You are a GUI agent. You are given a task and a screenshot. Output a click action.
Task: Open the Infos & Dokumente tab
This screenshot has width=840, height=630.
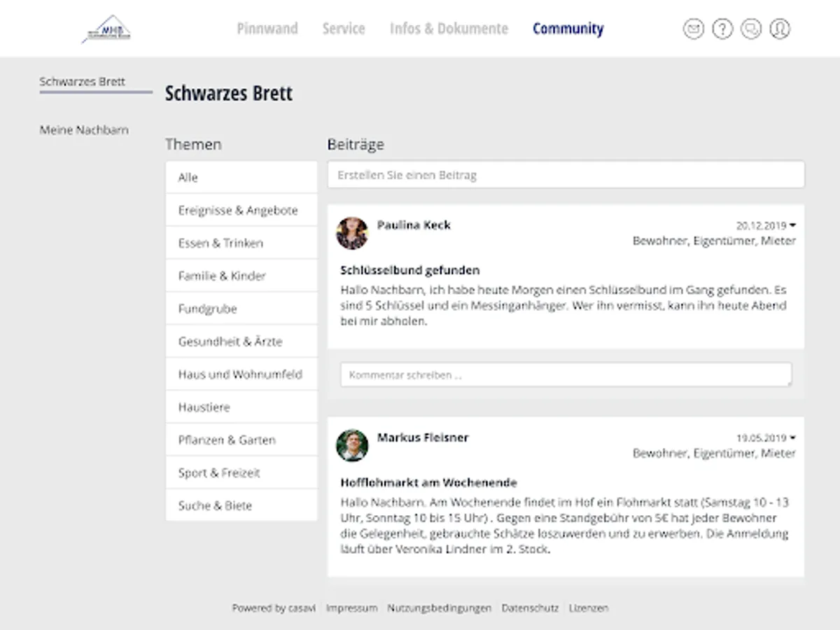point(449,29)
